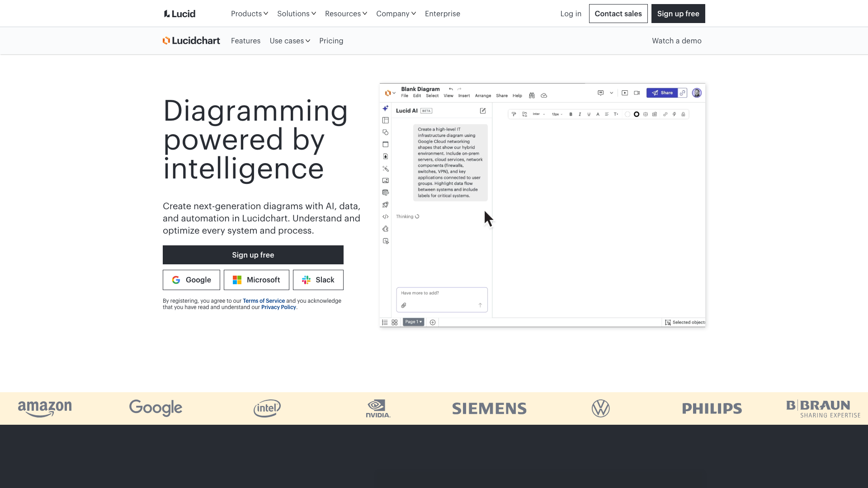Toggle italic in the formatting toolbar
The image size is (868, 488).
coord(580,114)
